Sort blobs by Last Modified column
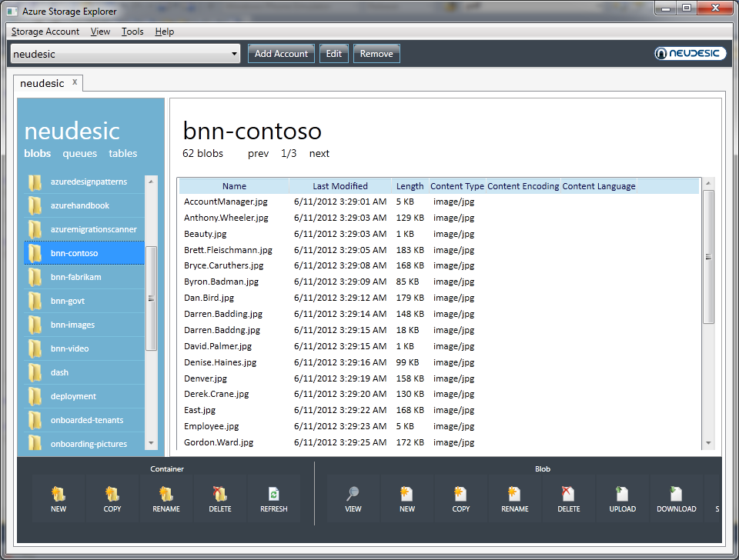 pos(340,186)
